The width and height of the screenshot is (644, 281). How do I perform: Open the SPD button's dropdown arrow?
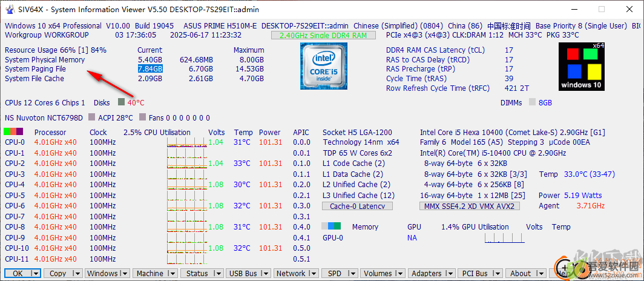353,274
